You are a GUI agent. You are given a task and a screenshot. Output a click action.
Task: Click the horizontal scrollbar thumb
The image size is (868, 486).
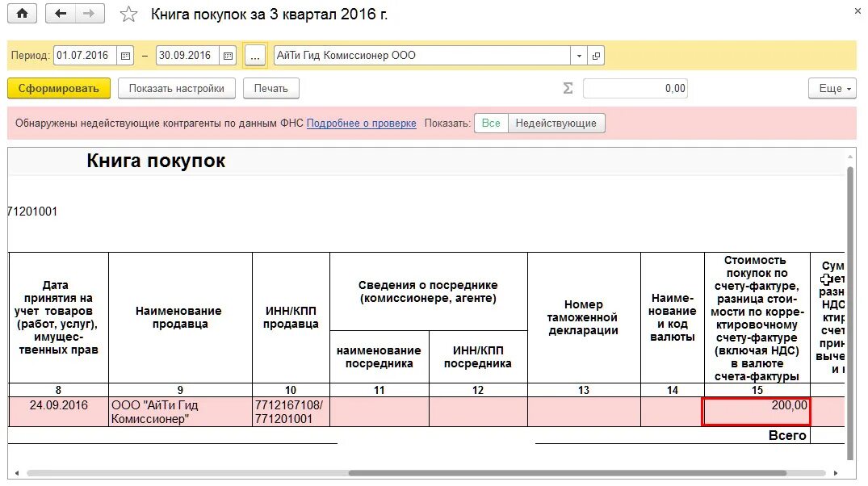point(568,473)
